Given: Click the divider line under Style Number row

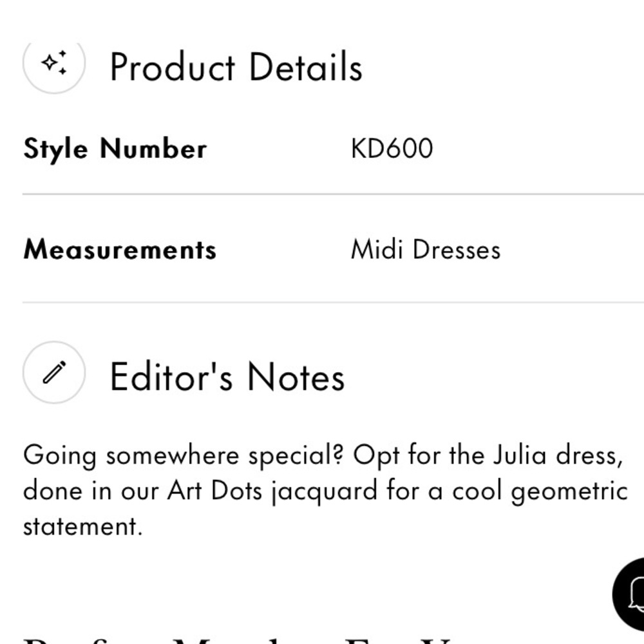Looking at the screenshot, I should pos(333,193).
